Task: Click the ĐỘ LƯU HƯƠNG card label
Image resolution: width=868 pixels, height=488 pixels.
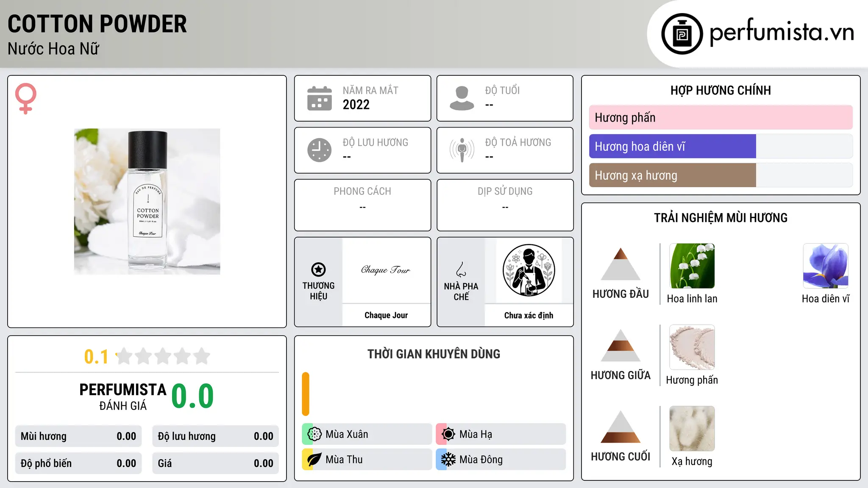Action: click(376, 142)
